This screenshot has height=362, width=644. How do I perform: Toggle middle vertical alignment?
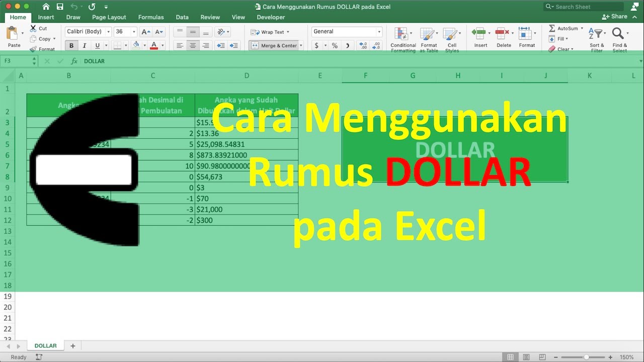click(x=193, y=32)
